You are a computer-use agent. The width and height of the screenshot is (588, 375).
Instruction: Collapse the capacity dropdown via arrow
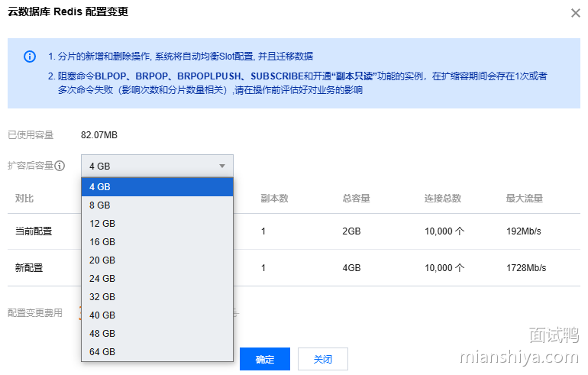click(222, 166)
